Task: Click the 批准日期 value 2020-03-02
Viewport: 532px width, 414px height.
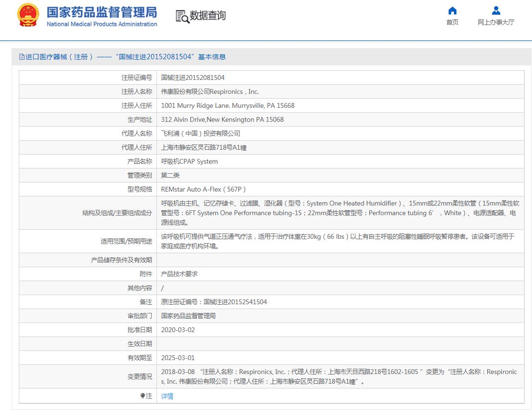Action: (178, 330)
